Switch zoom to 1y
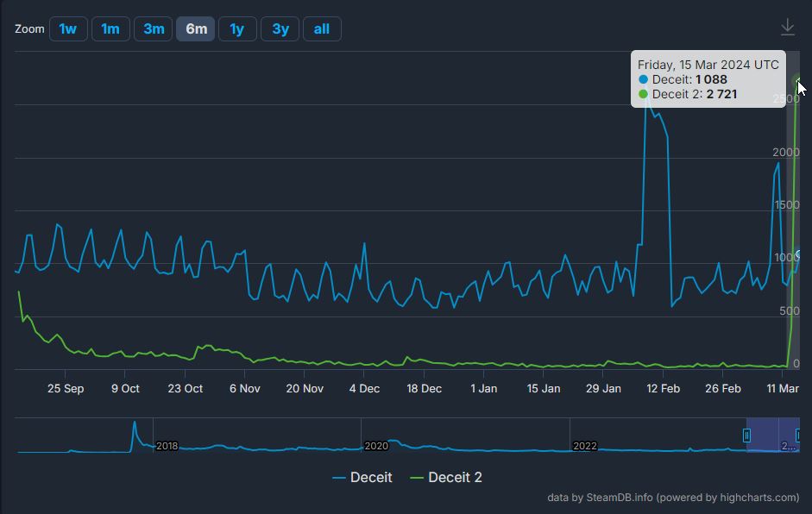This screenshot has width=812, height=514. [x=237, y=28]
